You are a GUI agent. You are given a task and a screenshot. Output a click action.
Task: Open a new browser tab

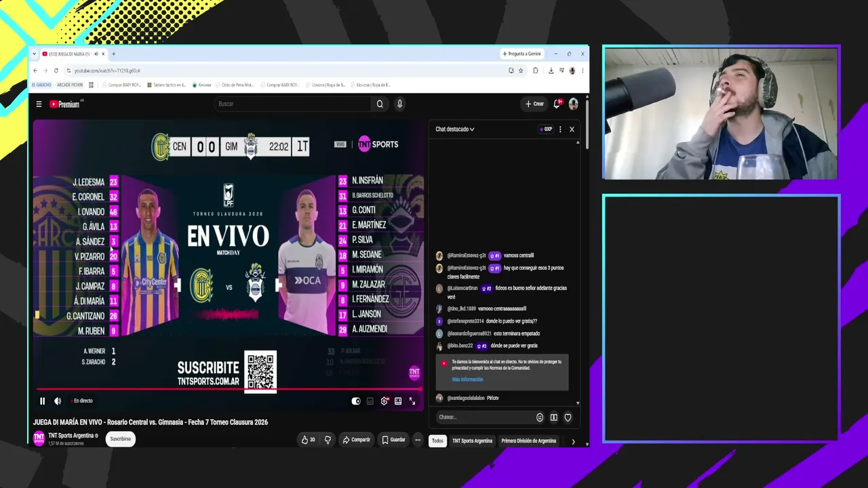[x=113, y=54]
